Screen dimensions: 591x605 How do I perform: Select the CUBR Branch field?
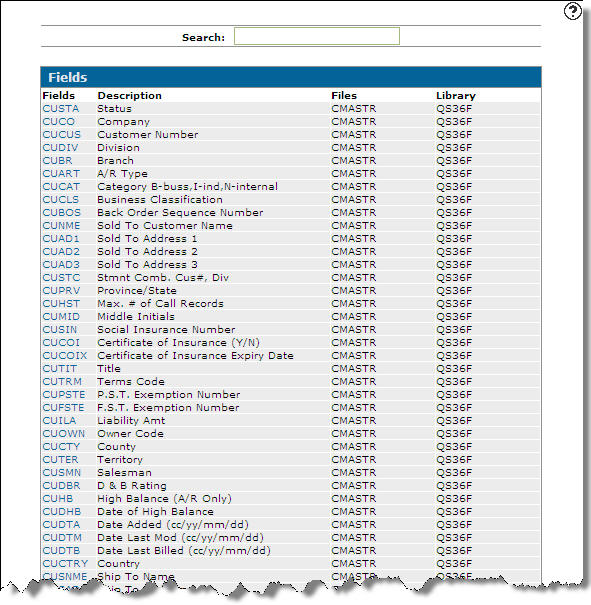57,161
